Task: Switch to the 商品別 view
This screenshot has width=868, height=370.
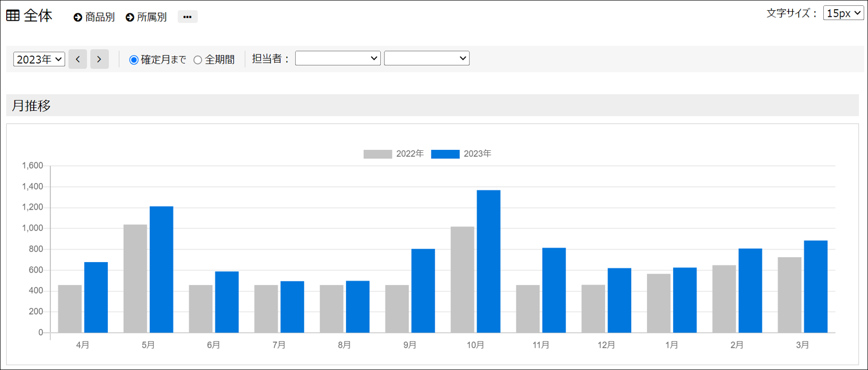Action: pyautogui.click(x=100, y=17)
